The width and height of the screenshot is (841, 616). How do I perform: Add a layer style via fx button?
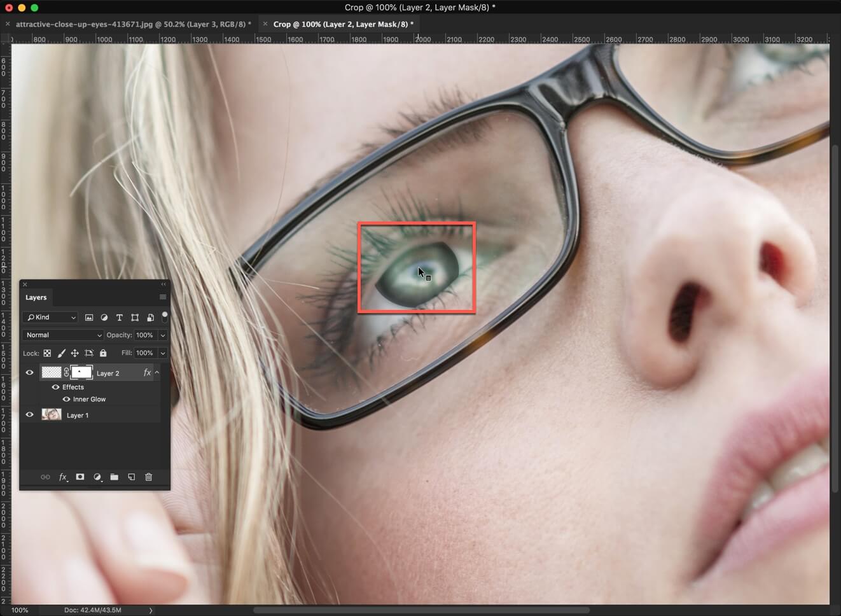[63, 477]
